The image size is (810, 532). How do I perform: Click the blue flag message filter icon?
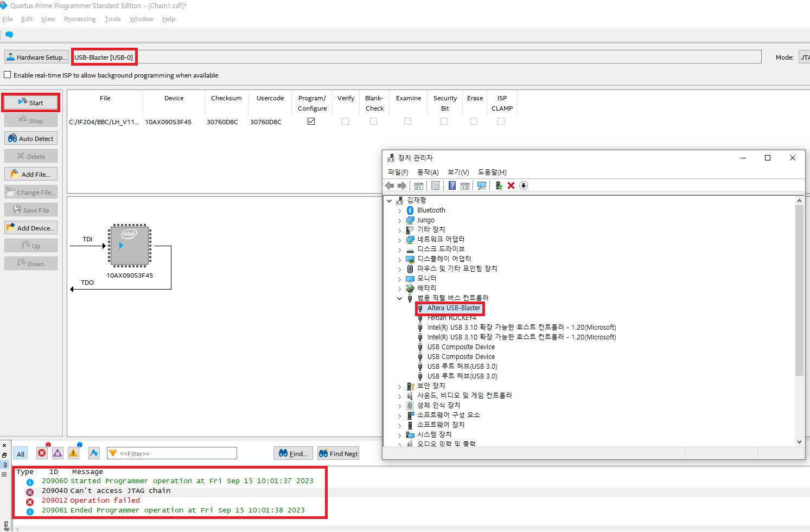pyautogui.click(x=94, y=453)
